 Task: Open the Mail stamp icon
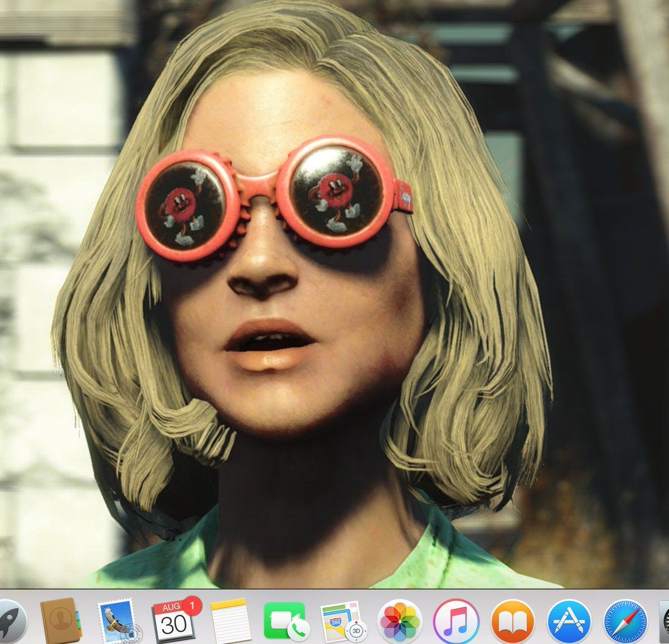tap(118, 621)
